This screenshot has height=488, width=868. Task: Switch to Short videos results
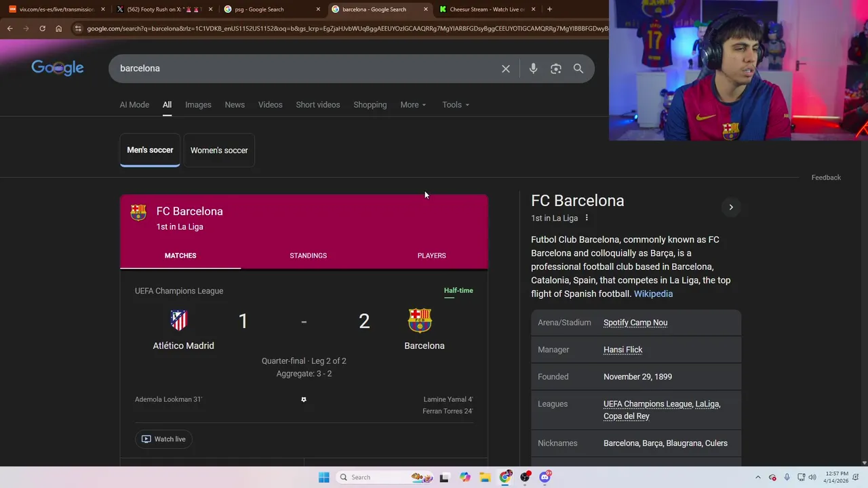[318, 104]
